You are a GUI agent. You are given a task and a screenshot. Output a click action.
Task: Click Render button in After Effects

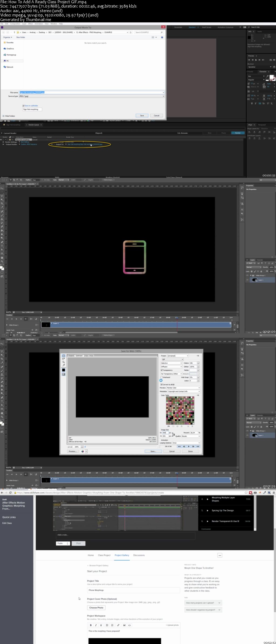pyautogui.click(x=238, y=133)
